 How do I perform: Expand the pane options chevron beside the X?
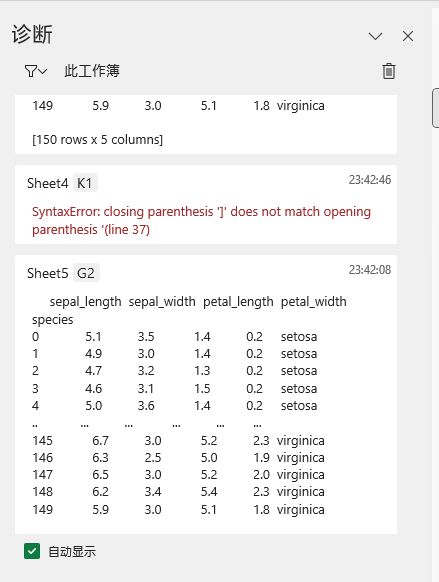coord(375,36)
